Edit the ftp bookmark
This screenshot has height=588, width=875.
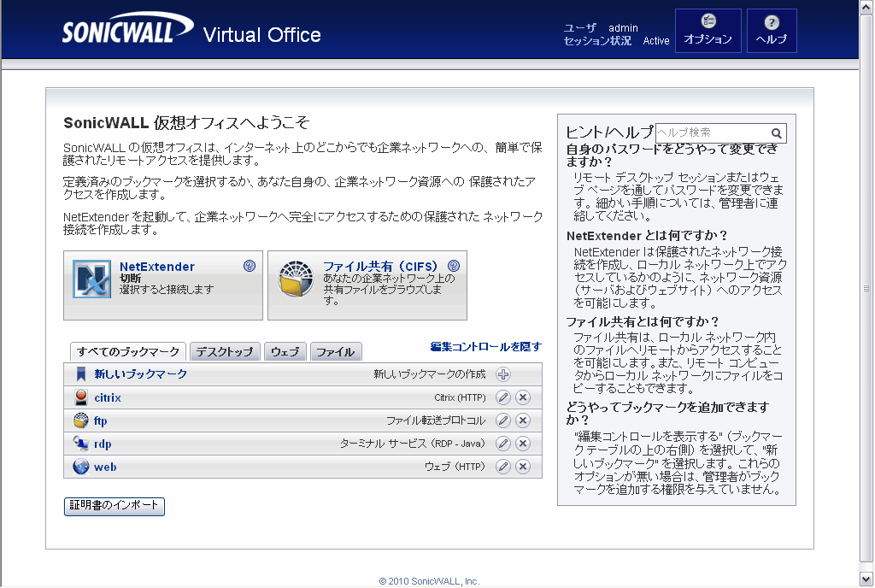point(502,420)
